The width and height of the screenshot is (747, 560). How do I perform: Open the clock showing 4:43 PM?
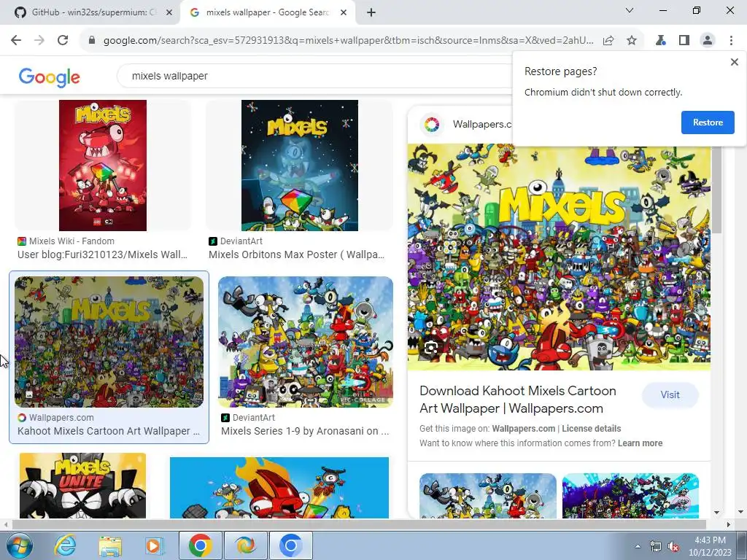click(710, 546)
